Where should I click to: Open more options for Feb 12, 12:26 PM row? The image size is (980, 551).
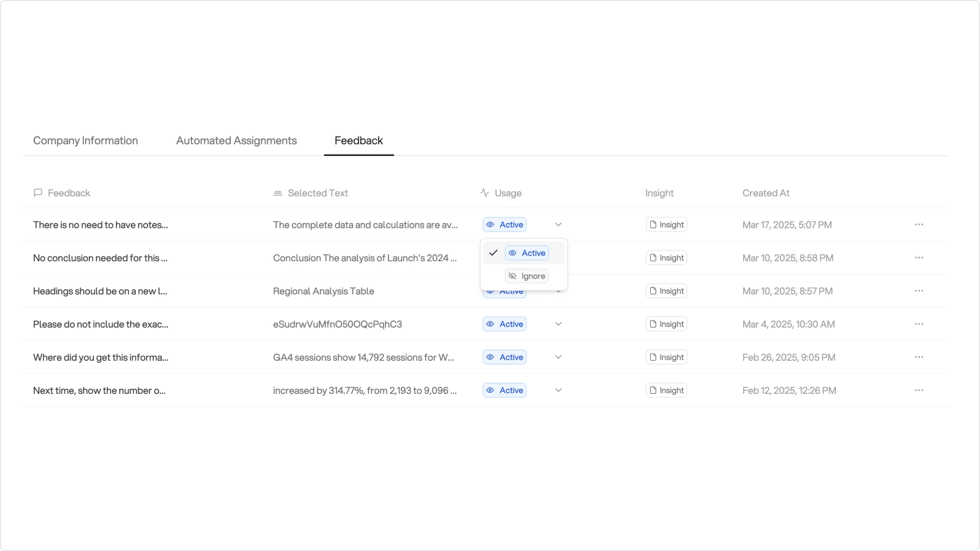(x=919, y=390)
